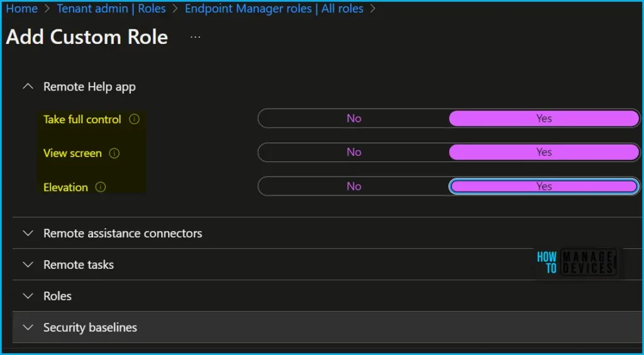Click the Add Custom Role page title
This screenshot has width=644, height=355.
click(87, 37)
